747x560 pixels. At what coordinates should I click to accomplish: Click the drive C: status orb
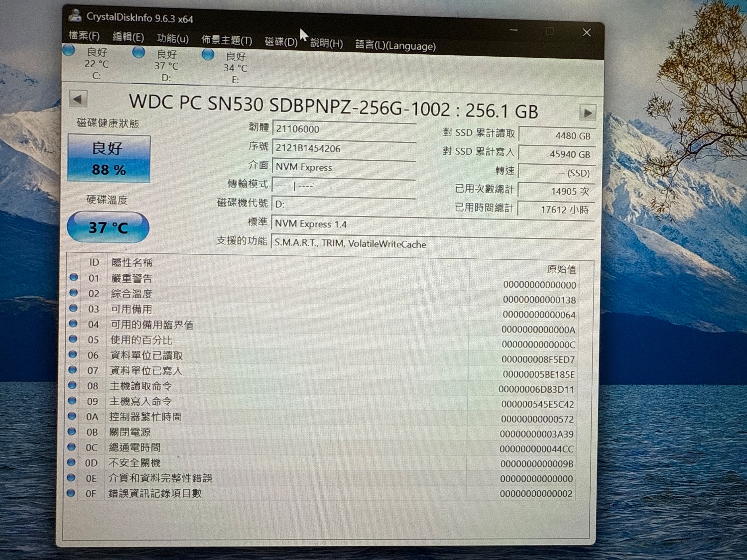[69, 50]
